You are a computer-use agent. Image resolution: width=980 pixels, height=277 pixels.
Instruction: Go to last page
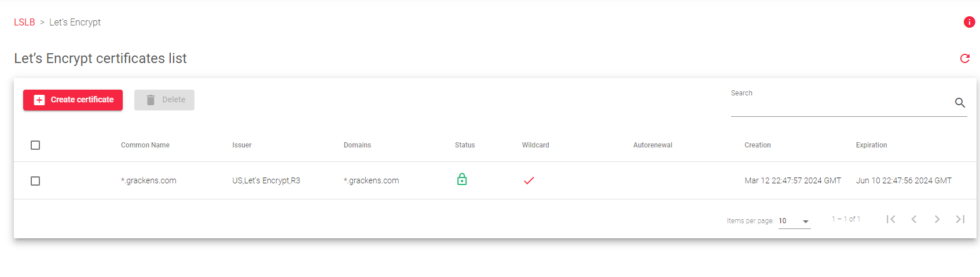960,219
